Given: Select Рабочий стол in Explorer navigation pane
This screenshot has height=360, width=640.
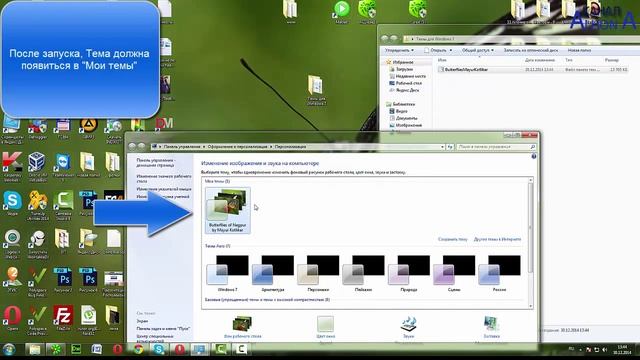Looking at the screenshot, I should click(x=405, y=83).
